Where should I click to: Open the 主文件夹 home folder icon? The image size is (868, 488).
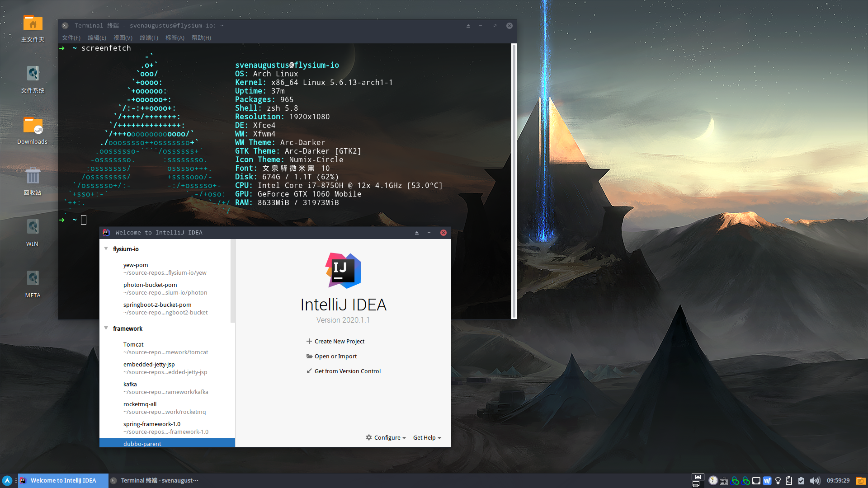click(x=33, y=23)
